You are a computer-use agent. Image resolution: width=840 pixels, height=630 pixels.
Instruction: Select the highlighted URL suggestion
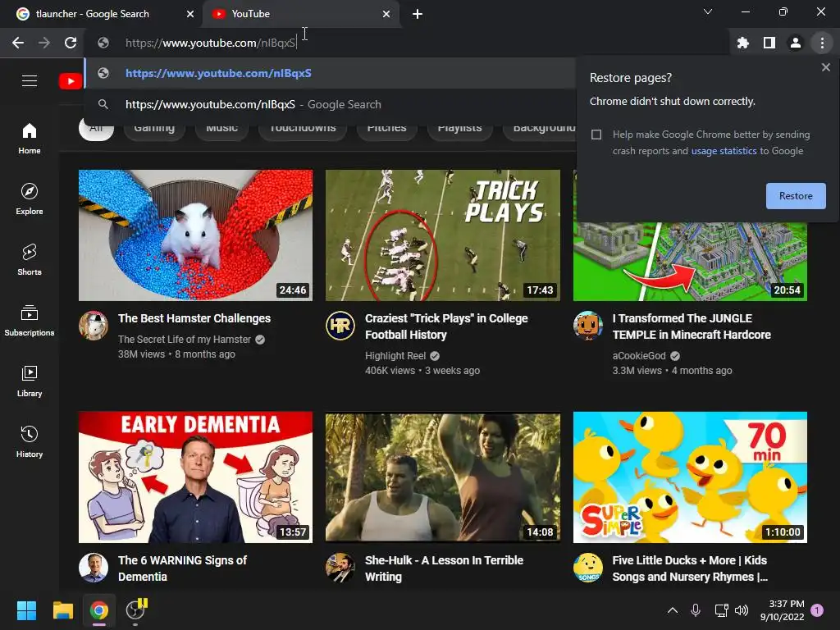pyautogui.click(x=330, y=73)
